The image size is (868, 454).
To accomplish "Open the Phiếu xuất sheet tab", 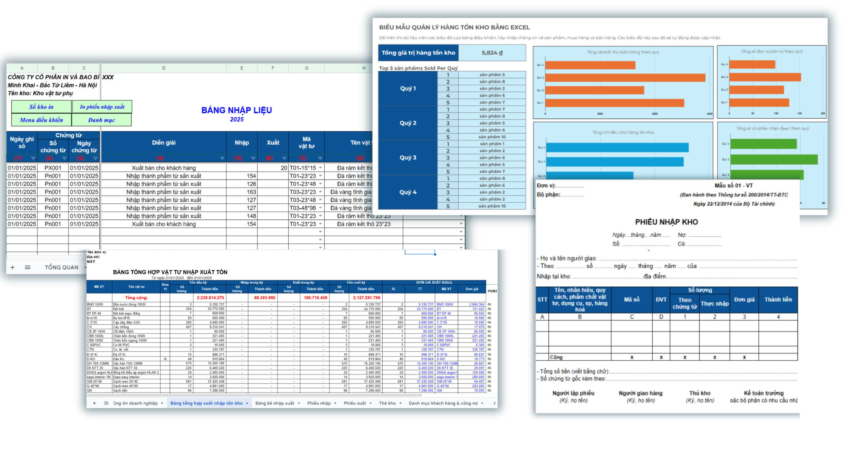I will tap(354, 403).
